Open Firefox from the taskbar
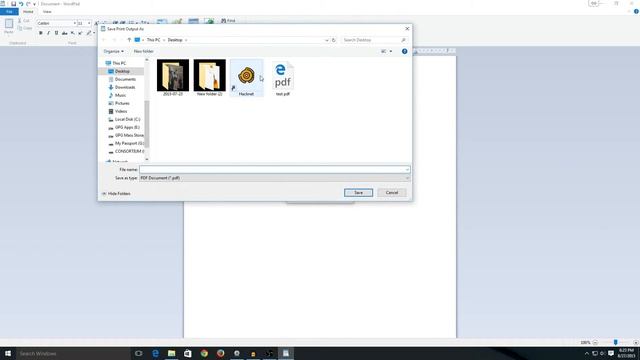Viewport: 640px width, 360px height. click(x=220, y=353)
